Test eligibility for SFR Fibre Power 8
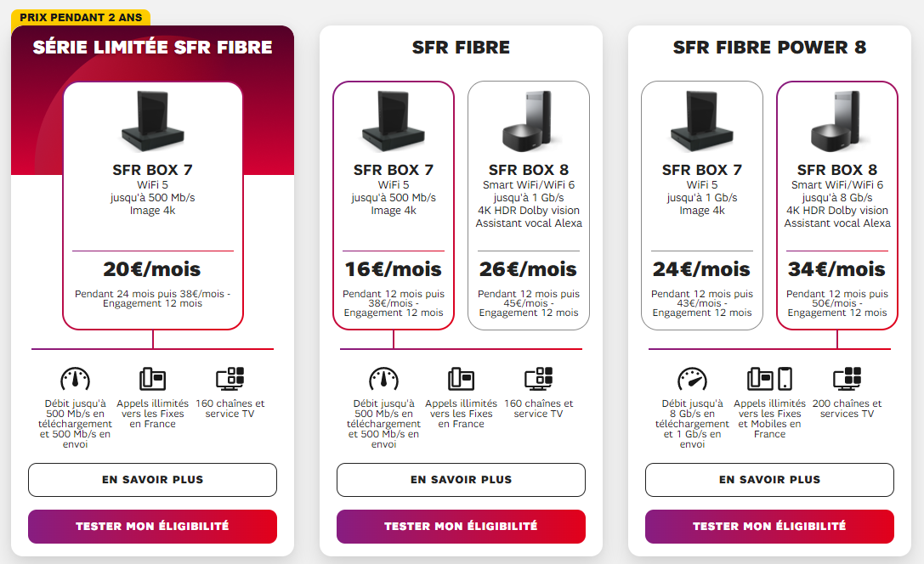Image resolution: width=924 pixels, height=564 pixels. click(x=769, y=527)
